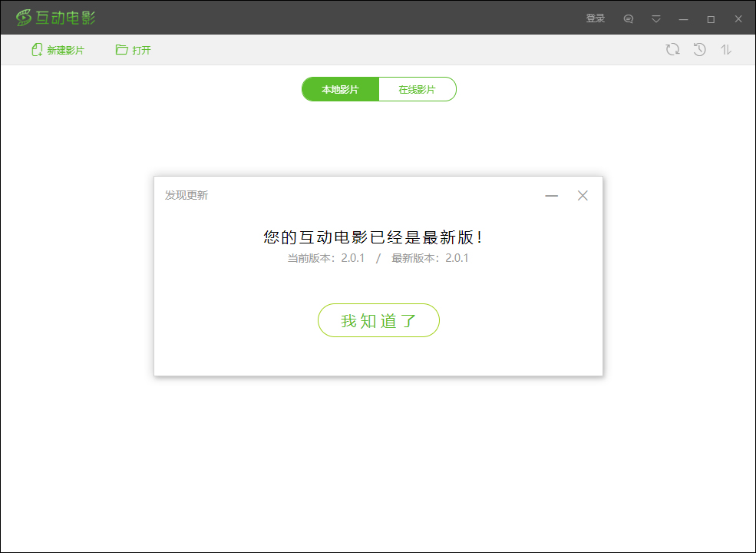Switch to the 本地影片 tab

341,89
